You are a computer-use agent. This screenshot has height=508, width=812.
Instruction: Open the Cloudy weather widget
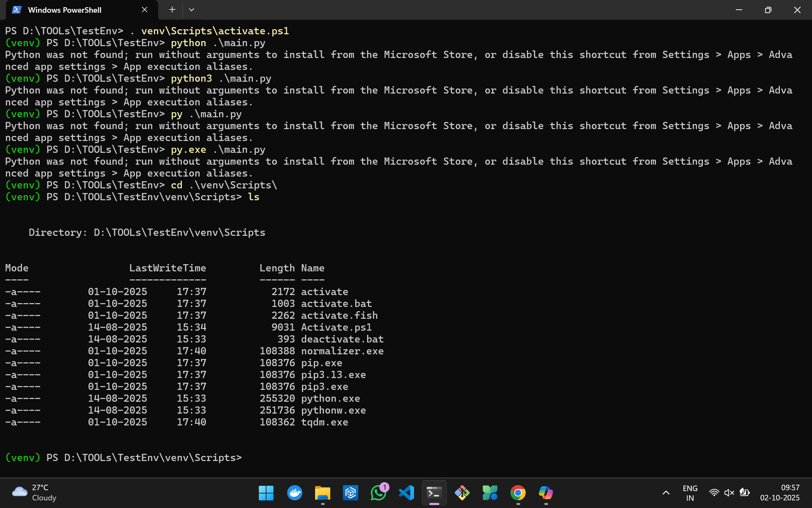[35, 493]
